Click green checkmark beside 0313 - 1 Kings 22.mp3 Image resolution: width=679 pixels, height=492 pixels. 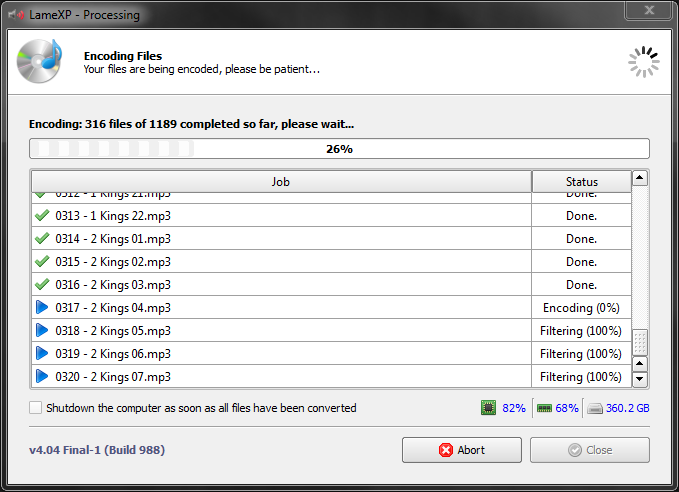point(42,215)
